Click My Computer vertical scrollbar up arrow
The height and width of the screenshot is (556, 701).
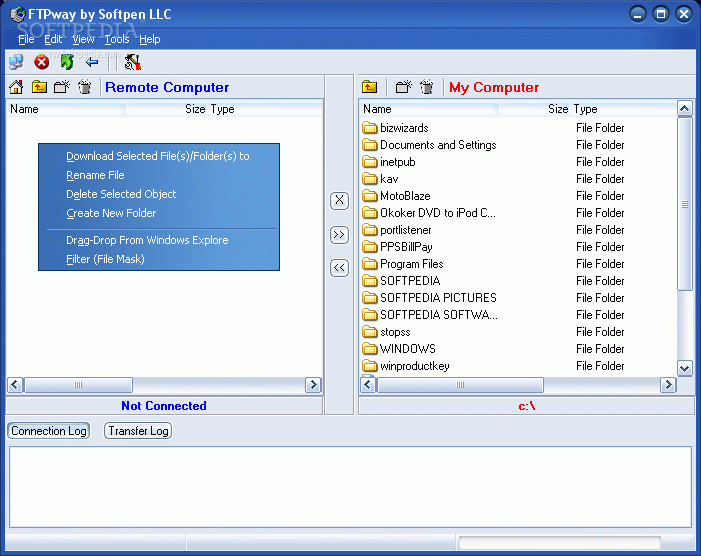tap(684, 108)
